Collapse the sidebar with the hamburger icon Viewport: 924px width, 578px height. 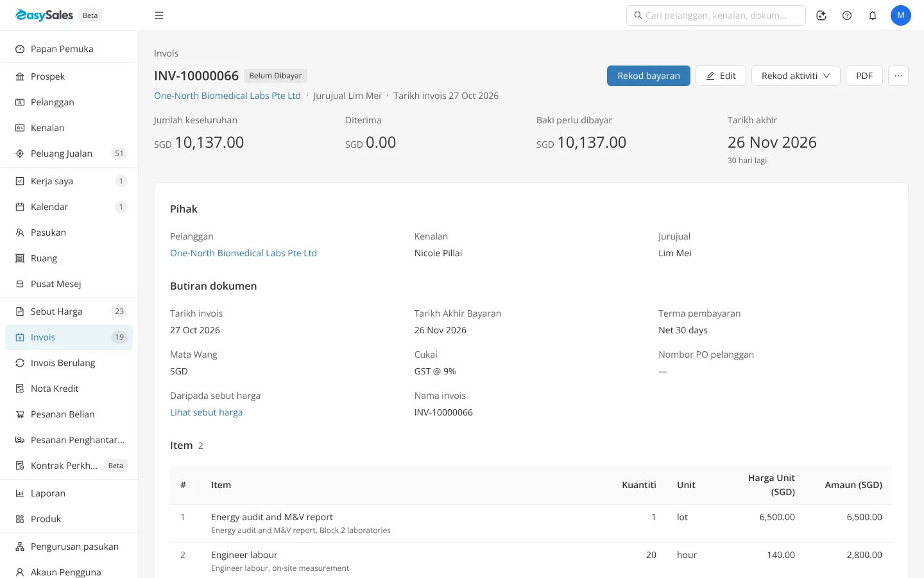pyautogui.click(x=159, y=15)
